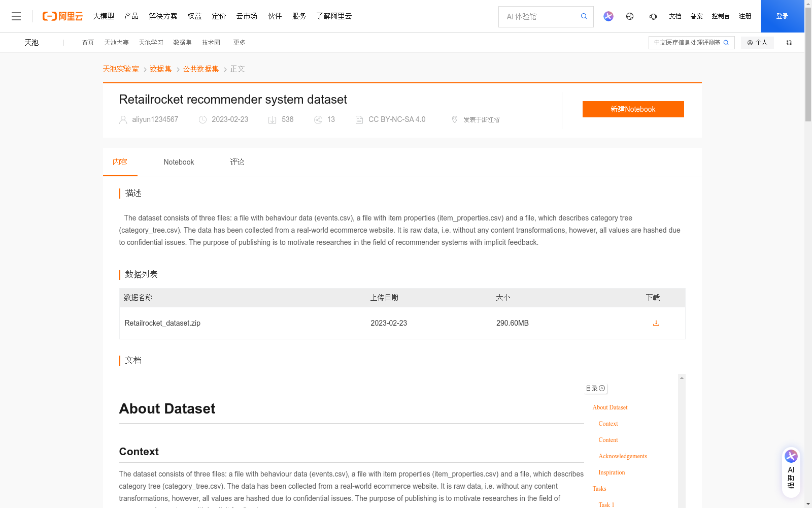812x508 pixels.
Task: Open the 备案 link in header
Action: (x=696, y=16)
